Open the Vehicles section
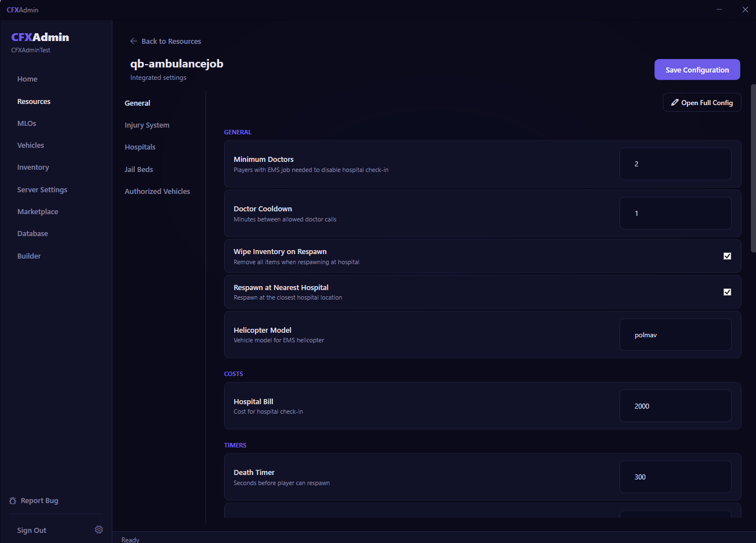 (x=30, y=146)
